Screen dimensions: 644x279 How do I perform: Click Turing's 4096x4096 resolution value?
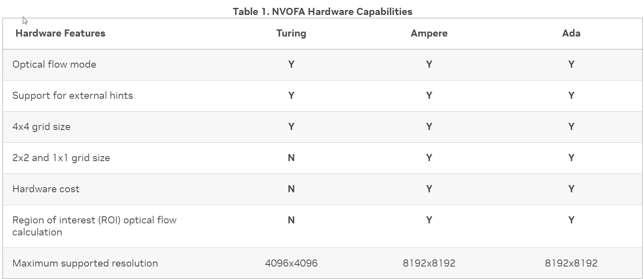[x=291, y=263]
